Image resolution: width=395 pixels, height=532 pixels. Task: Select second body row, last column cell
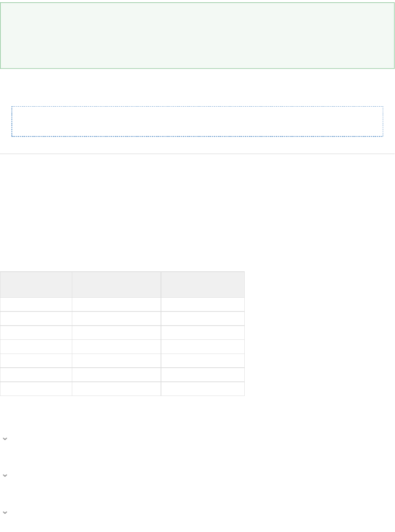[203, 318]
